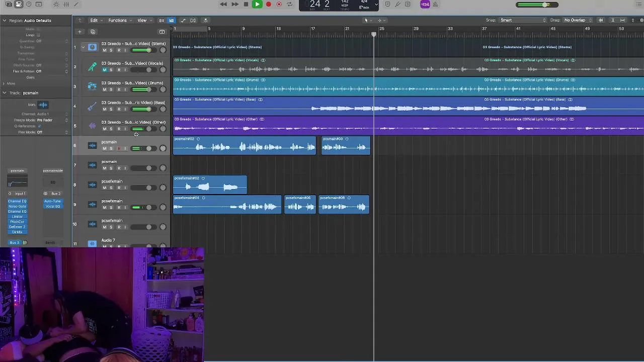Toggle Cycle mode in the transport
The width and height of the screenshot is (644, 362).
click(289, 5)
